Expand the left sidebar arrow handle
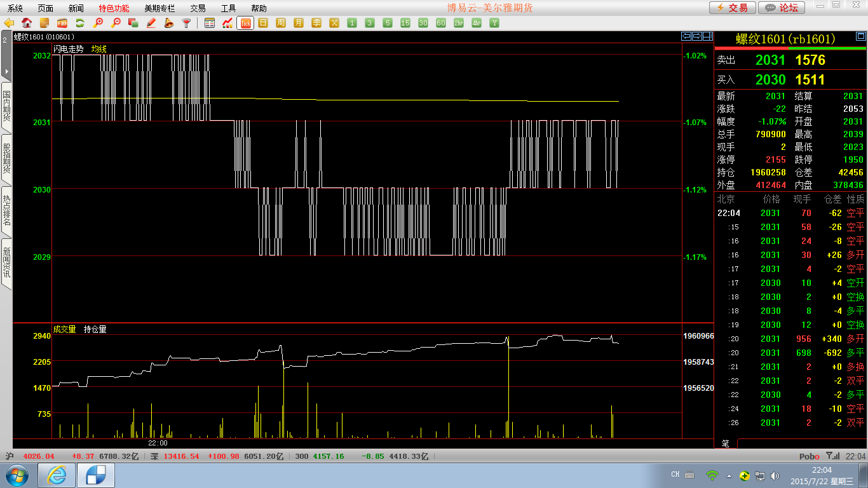The width and height of the screenshot is (868, 488). click(x=6, y=71)
